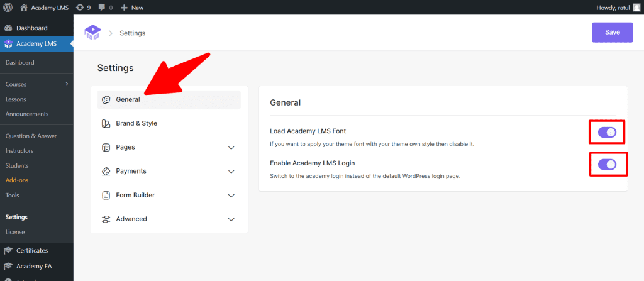Click the WordPress logo icon
The height and width of the screenshot is (281, 644).
tap(8, 8)
